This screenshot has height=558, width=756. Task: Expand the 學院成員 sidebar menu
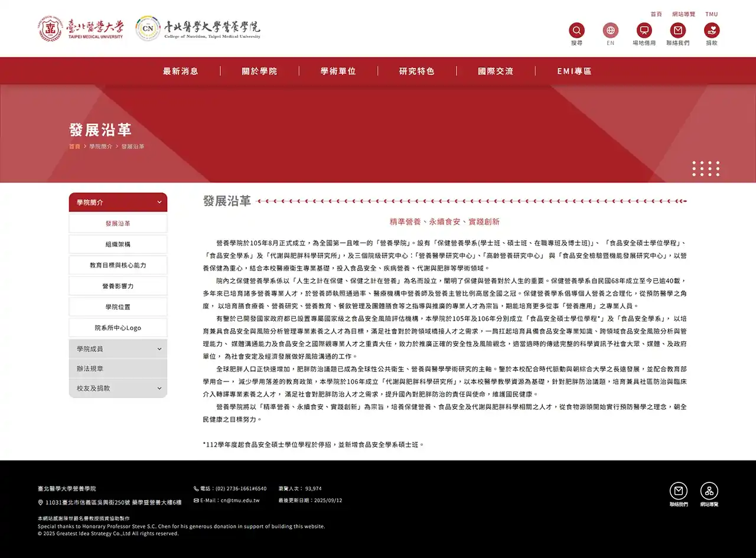118,348
